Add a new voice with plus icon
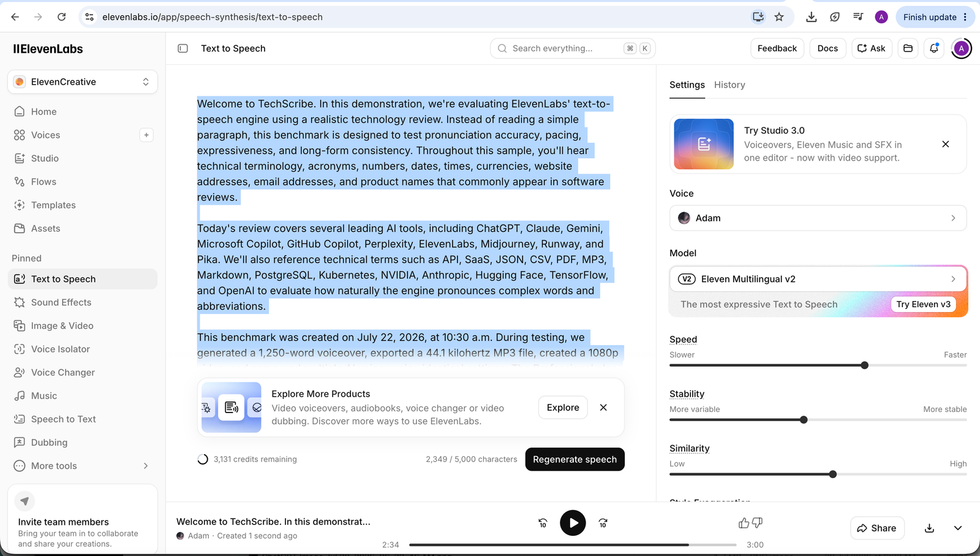The image size is (980, 556). pyautogui.click(x=146, y=135)
